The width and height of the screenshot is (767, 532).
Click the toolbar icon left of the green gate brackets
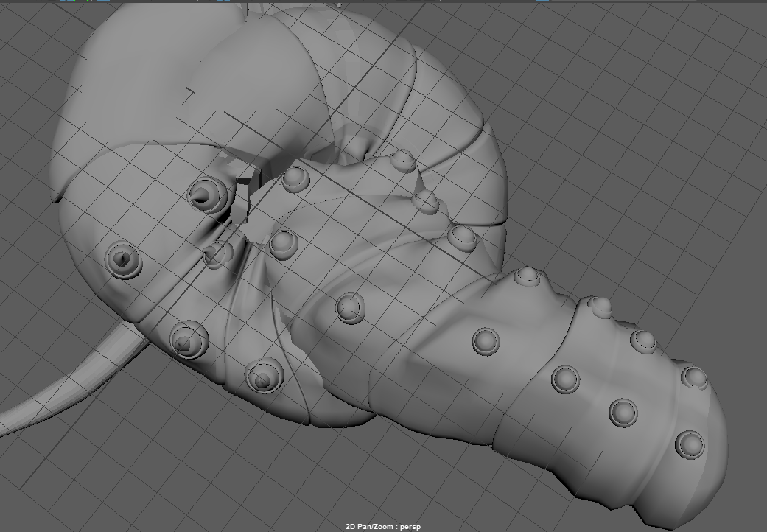point(69,3)
